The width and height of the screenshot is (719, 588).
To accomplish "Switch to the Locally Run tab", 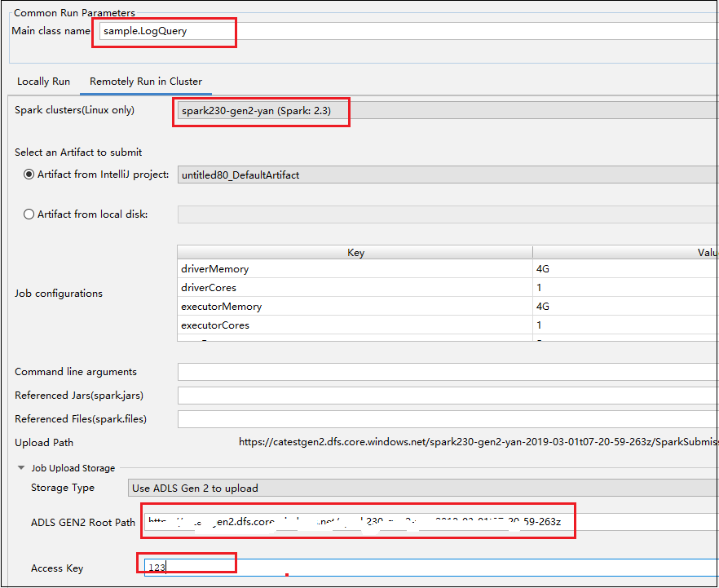I will click(x=43, y=81).
